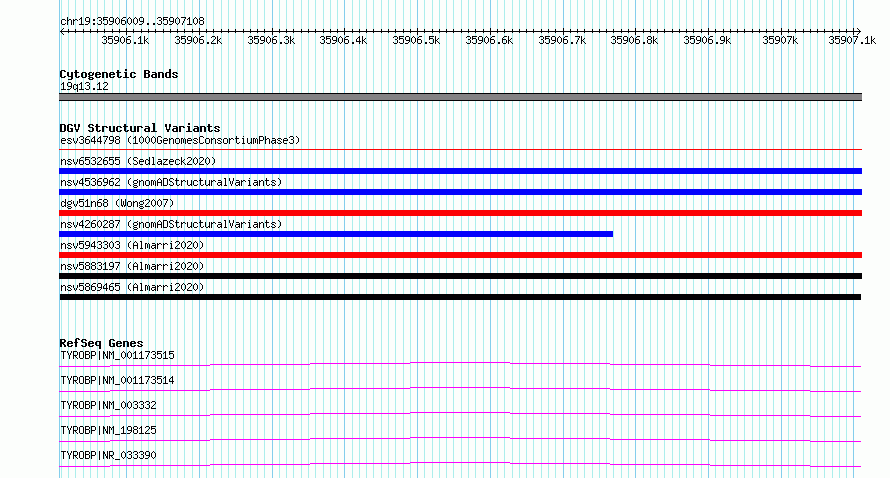Image resolution: width=890 pixels, height=478 pixels.
Task: Click the red bar for dgv51n68
Action: point(460,213)
